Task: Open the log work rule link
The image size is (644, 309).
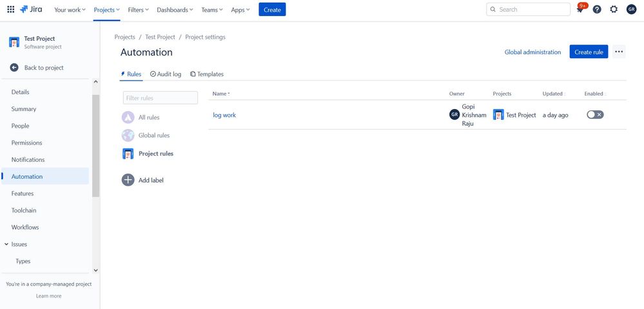Action: tap(224, 115)
